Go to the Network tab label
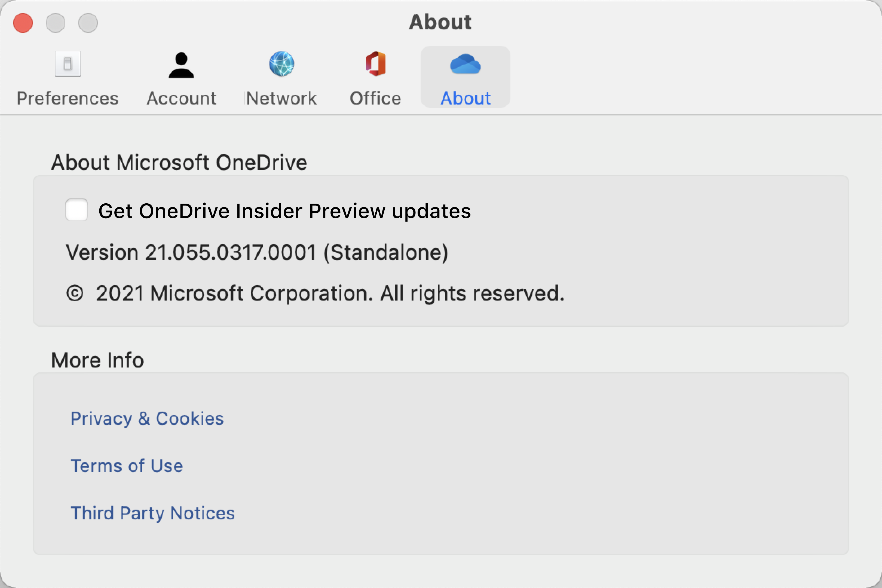Image resolution: width=882 pixels, height=588 pixels. coord(281,98)
